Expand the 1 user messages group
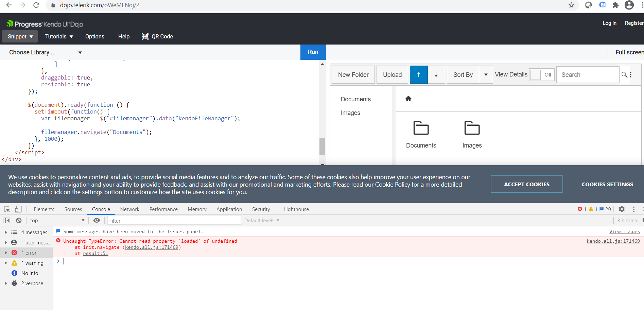 (x=6, y=243)
